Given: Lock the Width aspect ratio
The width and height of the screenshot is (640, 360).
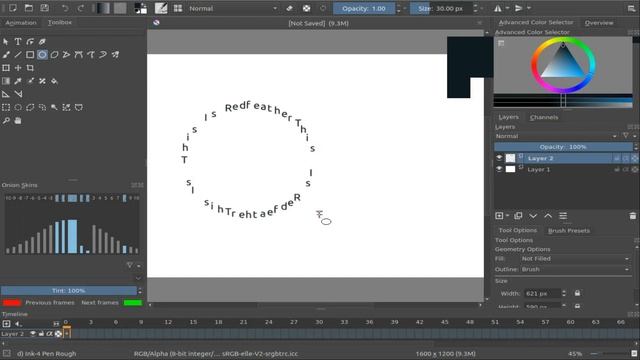Looking at the screenshot, I should [x=577, y=293].
